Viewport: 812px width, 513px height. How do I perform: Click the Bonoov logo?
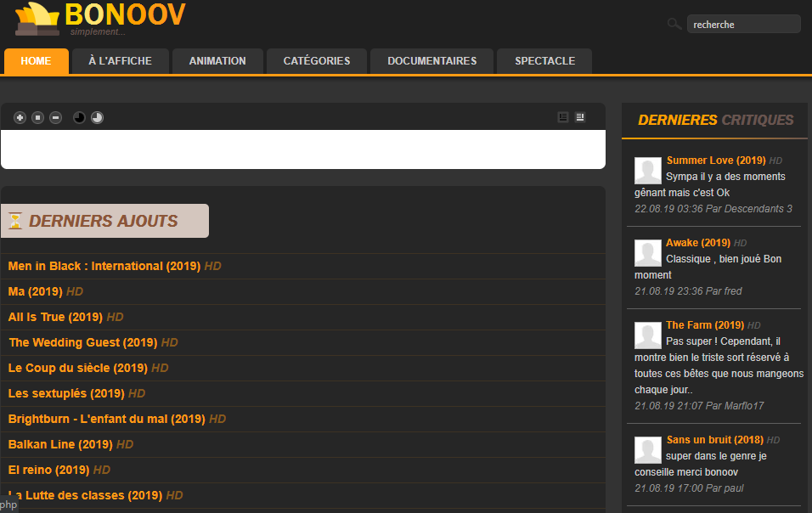[100, 19]
